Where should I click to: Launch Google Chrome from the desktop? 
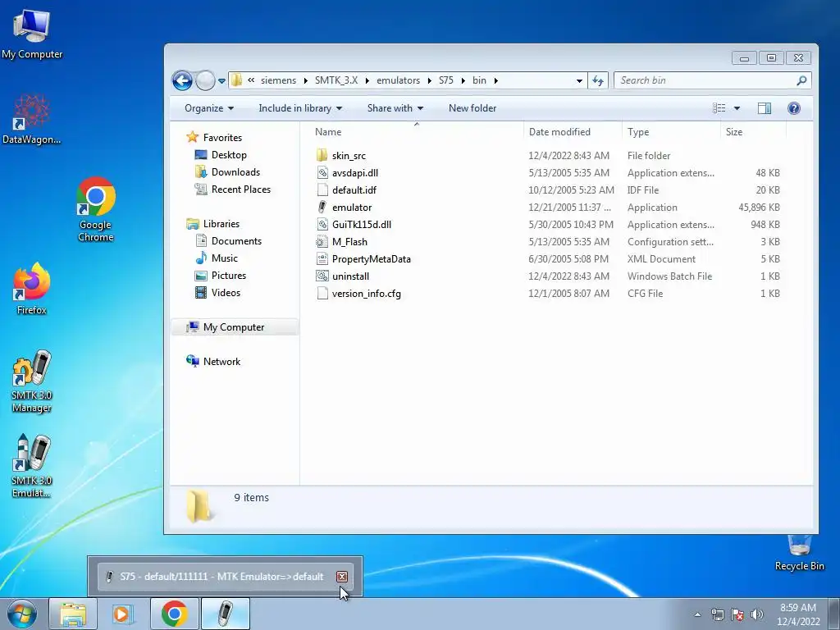pos(95,209)
